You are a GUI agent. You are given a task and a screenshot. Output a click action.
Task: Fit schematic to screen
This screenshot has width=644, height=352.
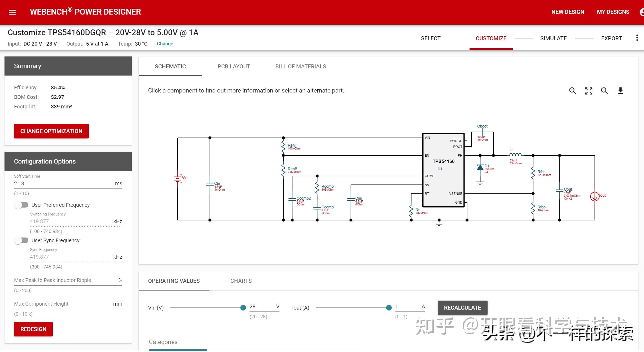point(589,91)
